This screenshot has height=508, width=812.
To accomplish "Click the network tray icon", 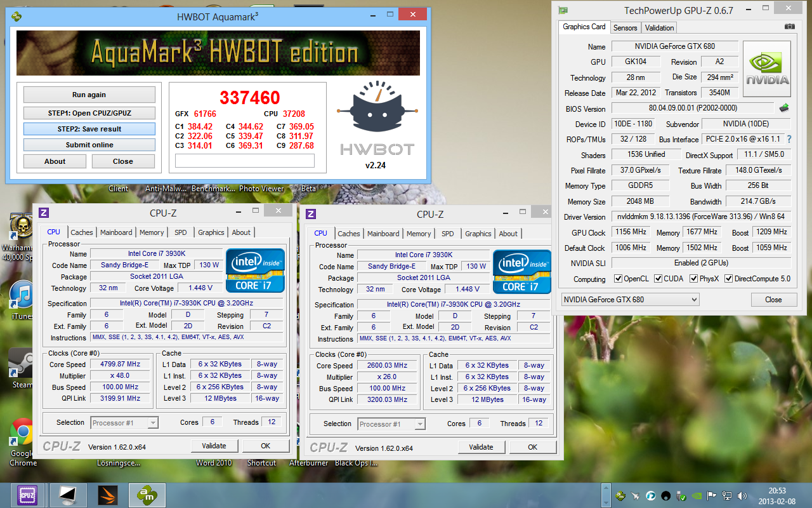I will [x=726, y=495].
